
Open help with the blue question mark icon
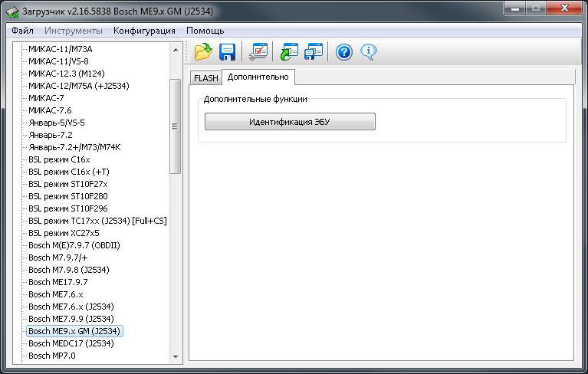pyautogui.click(x=344, y=52)
